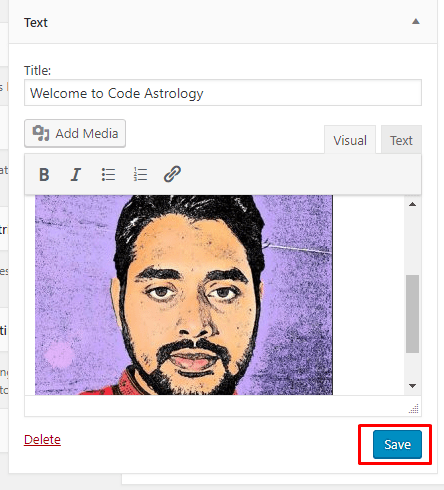Switch to the Visual editor tab
The image size is (444, 490).
click(x=350, y=140)
